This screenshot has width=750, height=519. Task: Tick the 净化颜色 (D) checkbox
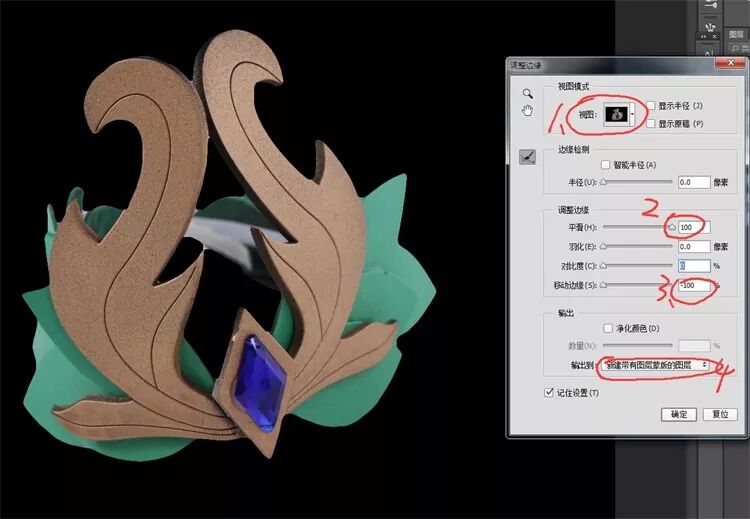pos(608,328)
